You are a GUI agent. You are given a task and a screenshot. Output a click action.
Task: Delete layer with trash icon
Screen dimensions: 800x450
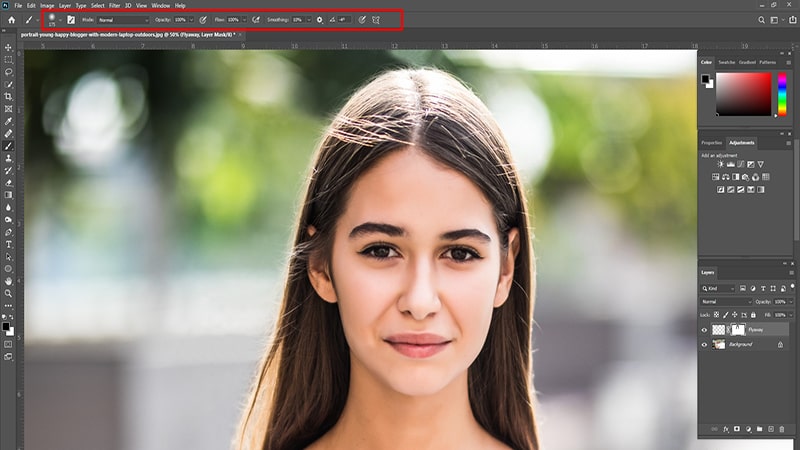[782, 429]
